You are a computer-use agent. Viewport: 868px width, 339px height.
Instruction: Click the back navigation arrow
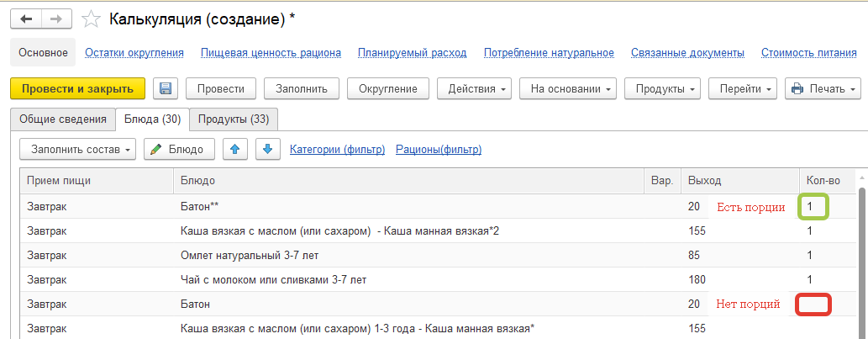click(25, 19)
